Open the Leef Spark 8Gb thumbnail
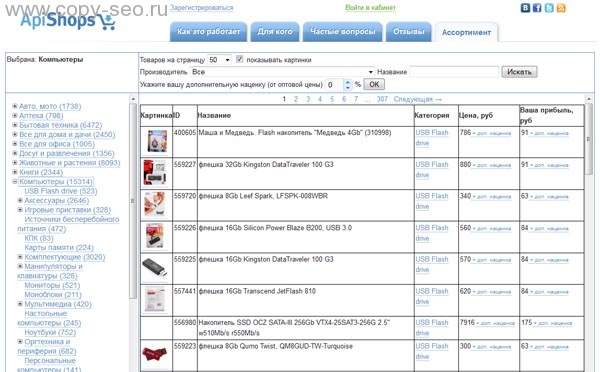Image resolution: width=600 pixels, height=372 pixels. tap(155, 204)
